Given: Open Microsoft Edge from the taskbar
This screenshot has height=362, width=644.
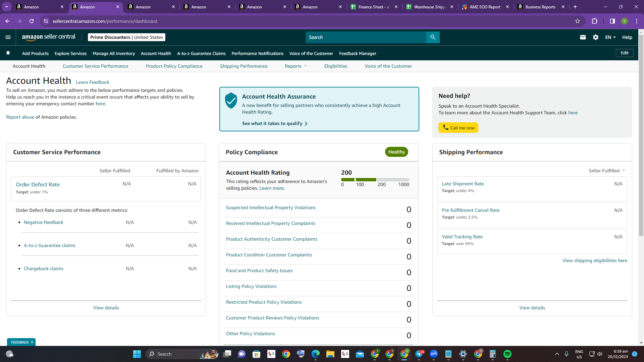Looking at the screenshot, I should [x=316, y=354].
